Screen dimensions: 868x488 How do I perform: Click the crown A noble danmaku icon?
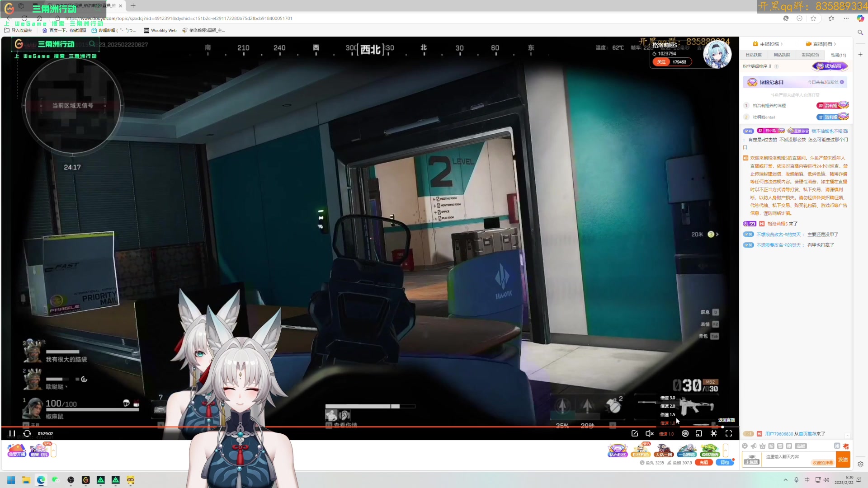[762, 446]
